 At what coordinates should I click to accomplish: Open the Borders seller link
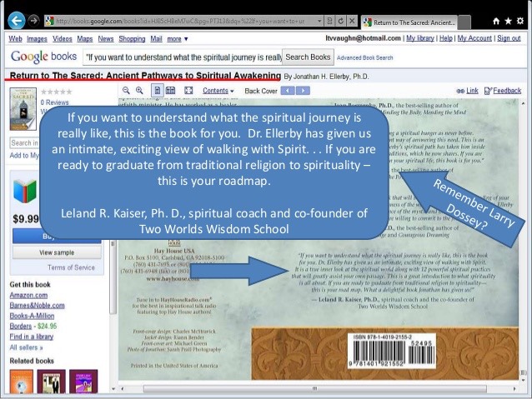(20, 327)
